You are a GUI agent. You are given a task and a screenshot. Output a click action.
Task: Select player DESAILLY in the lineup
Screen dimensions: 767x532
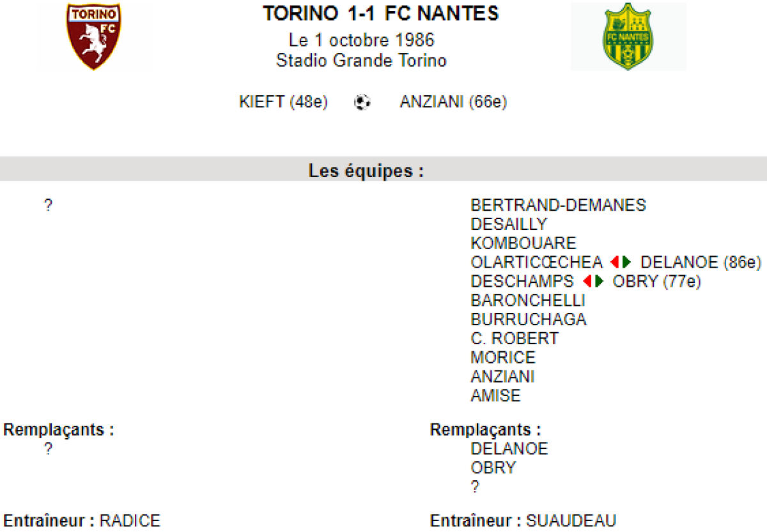pos(509,224)
